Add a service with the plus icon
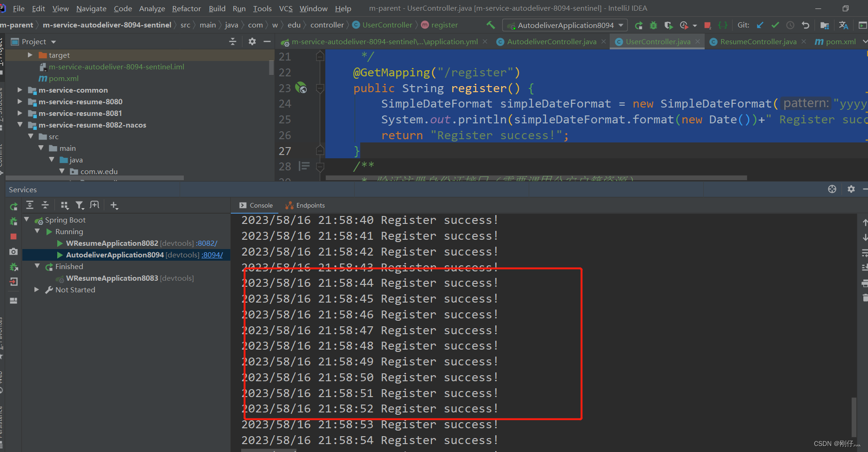This screenshot has width=868, height=452. coord(114,205)
